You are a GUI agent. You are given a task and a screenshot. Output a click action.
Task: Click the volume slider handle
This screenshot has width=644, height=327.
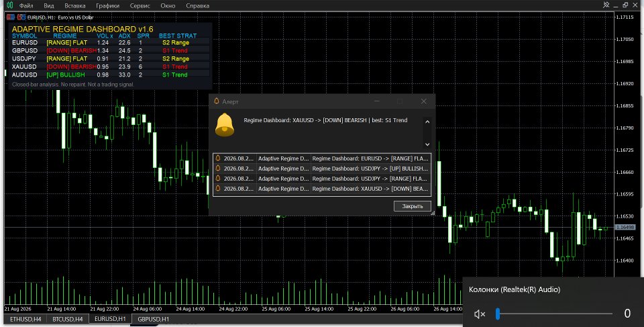(x=498, y=314)
